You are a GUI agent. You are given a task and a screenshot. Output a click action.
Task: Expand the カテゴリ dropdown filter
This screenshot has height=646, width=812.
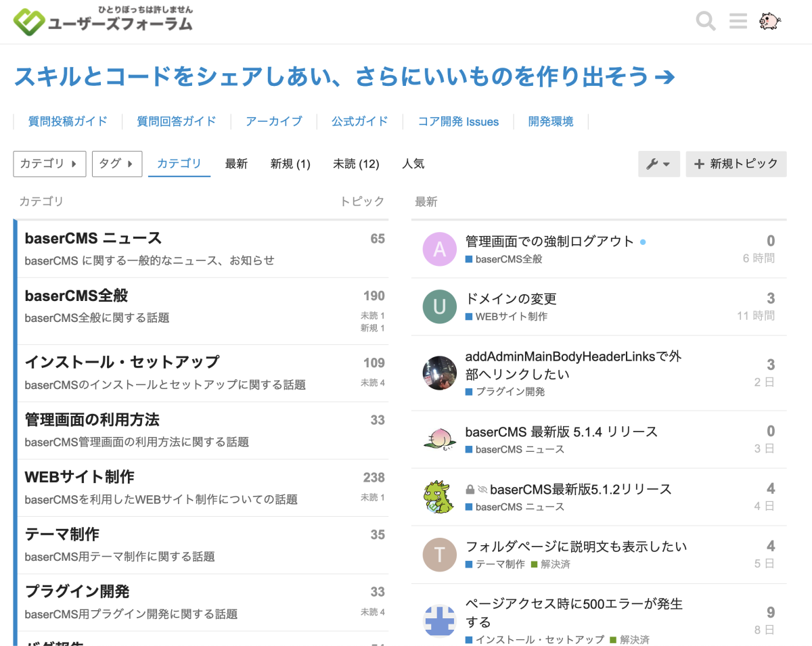tap(49, 164)
